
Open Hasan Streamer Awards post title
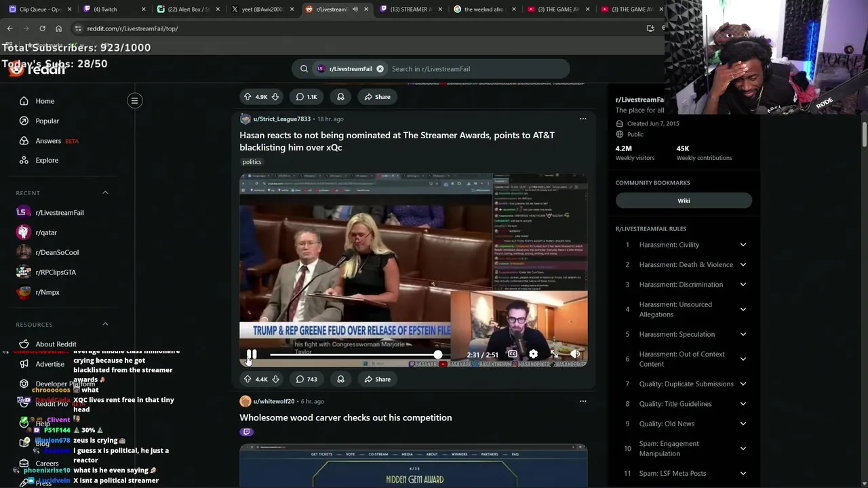point(397,141)
